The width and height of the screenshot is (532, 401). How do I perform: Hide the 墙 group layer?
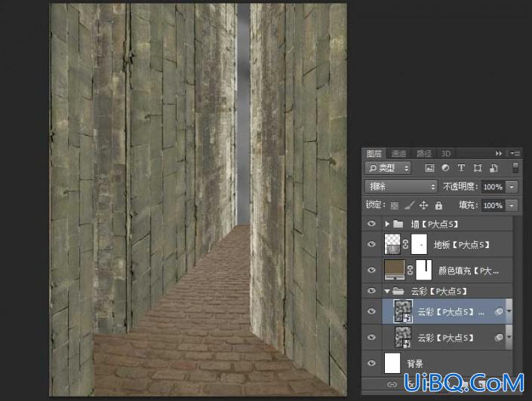coord(371,224)
